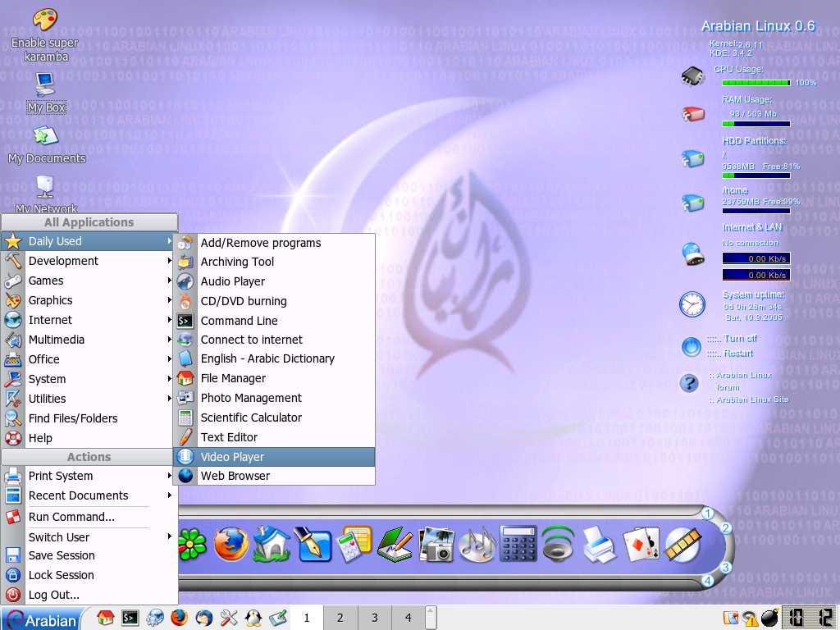Screen dimensions: 840x630
Task: Click Find Files/Folders menu item
Action: point(89,418)
